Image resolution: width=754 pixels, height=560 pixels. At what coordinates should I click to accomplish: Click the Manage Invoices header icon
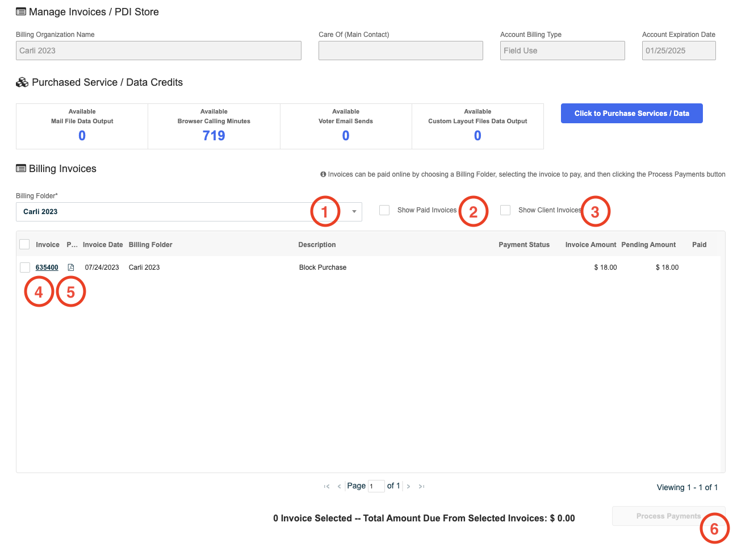20,11
